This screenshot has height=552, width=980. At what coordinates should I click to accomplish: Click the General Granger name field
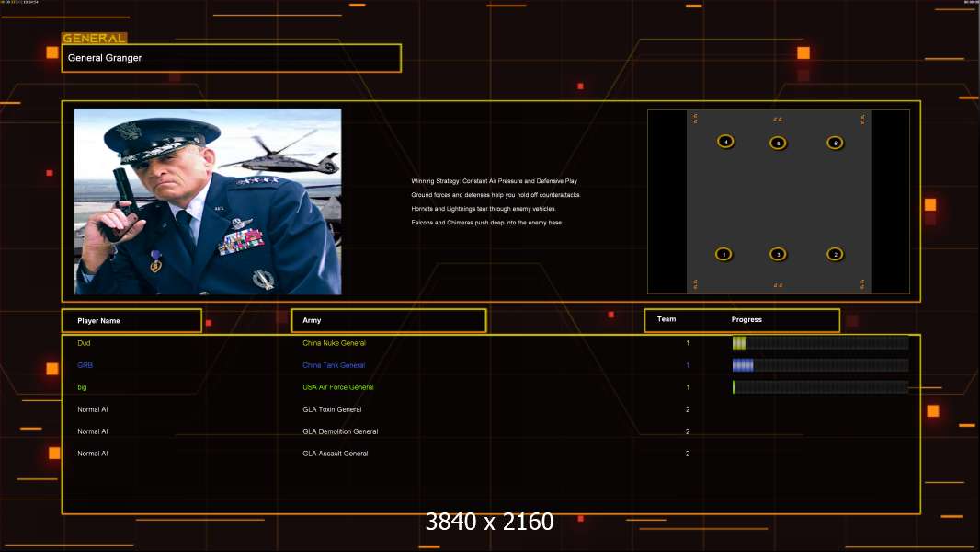[x=231, y=58]
